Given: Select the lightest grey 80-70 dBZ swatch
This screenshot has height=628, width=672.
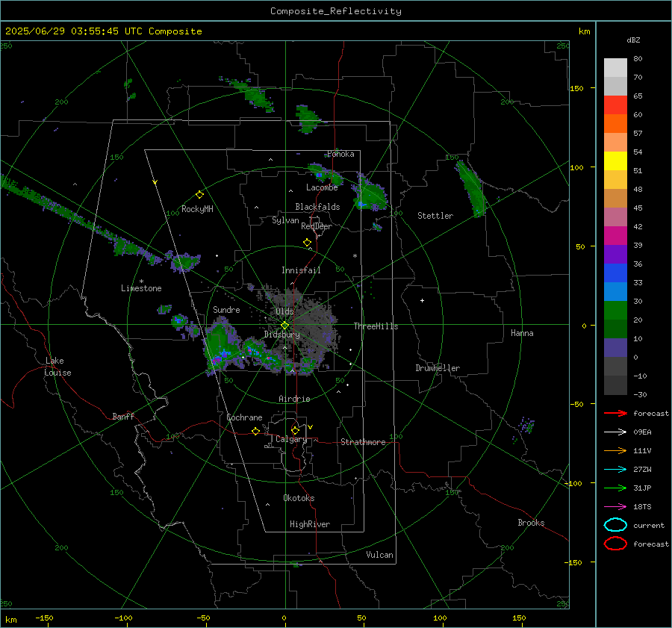Looking at the screenshot, I should pyautogui.click(x=615, y=68).
